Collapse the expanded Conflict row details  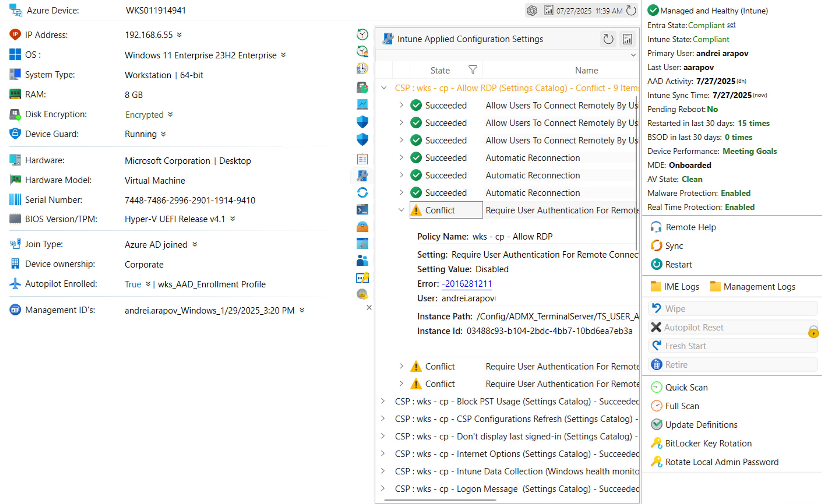tap(401, 210)
